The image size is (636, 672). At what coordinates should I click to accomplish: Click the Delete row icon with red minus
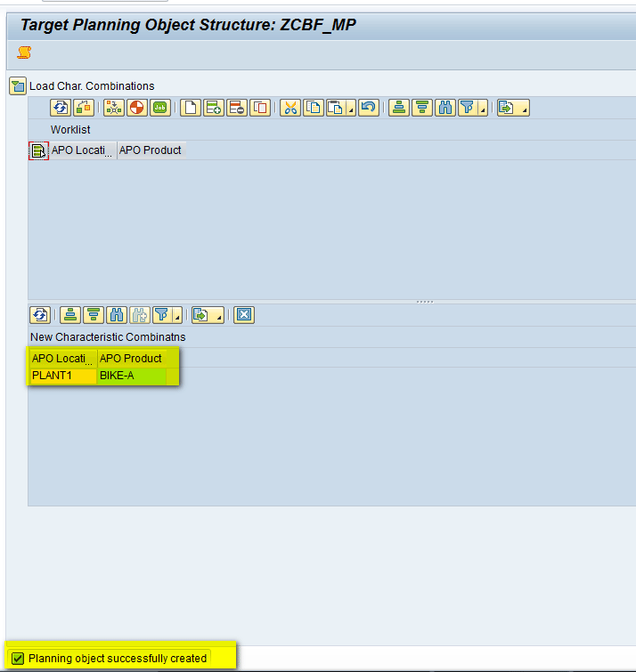click(236, 108)
